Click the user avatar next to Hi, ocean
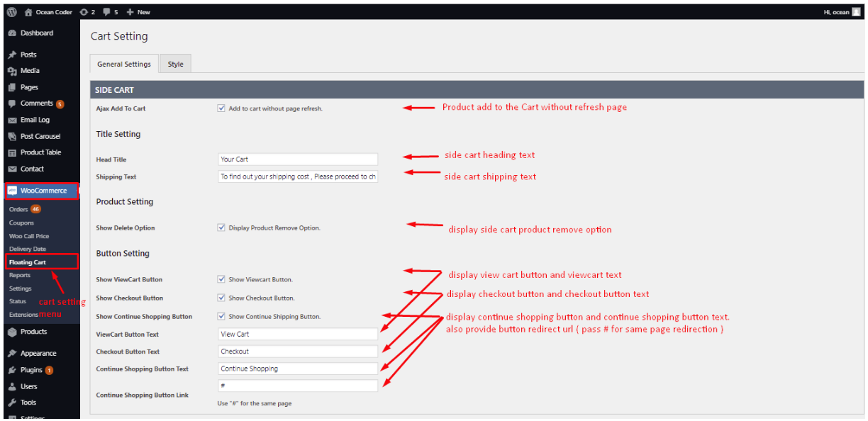Screen dimensions: 868x421 (856, 12)
